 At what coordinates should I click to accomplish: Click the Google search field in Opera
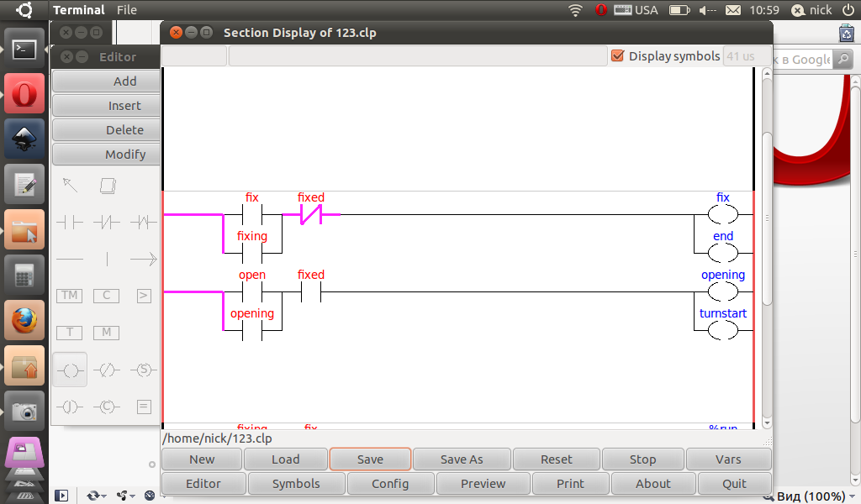tap(803, 60)
